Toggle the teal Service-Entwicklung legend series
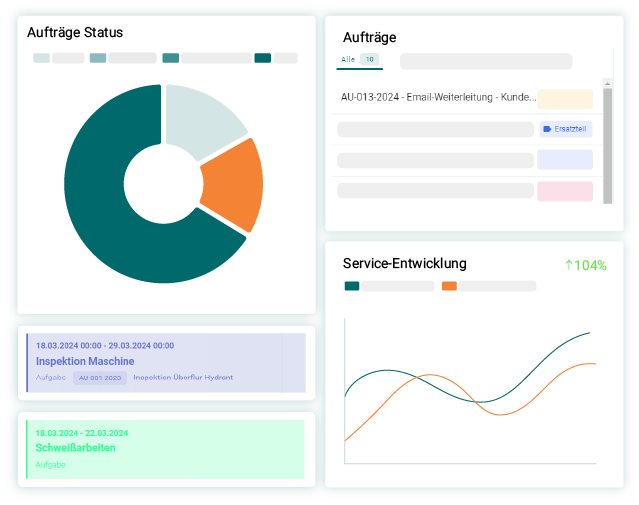Viewport: 639px width, 505px height. (351, 286)
